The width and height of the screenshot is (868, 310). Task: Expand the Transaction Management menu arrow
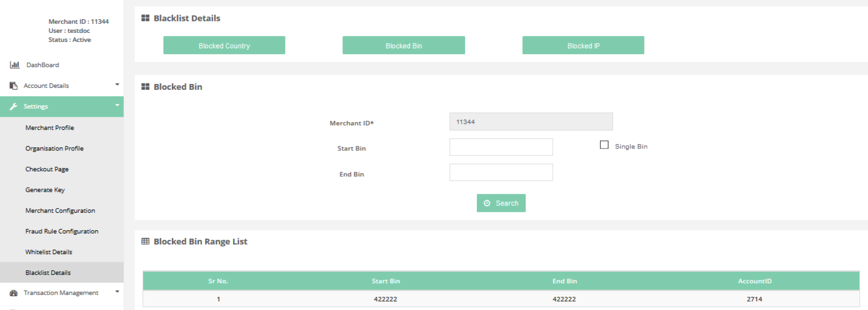(117, 292)
